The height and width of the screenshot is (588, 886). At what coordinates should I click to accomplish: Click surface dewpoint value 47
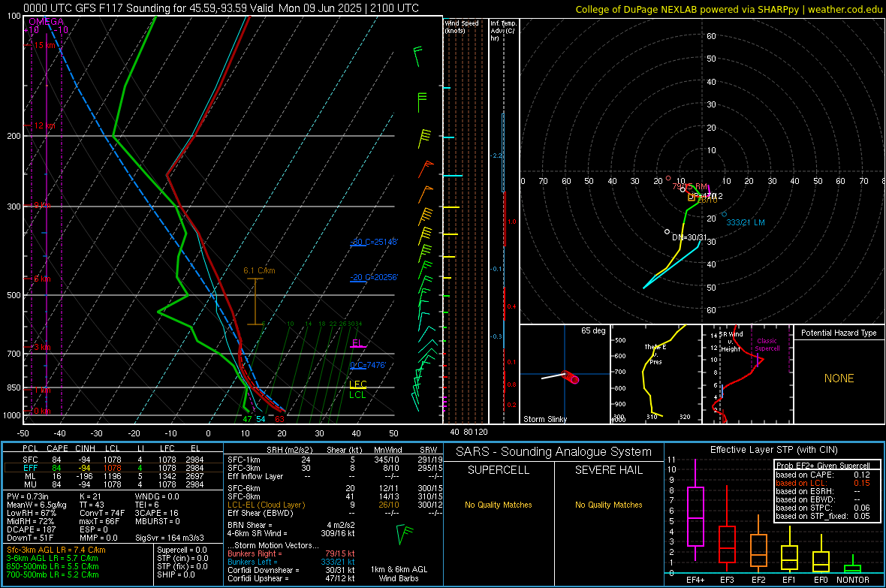tap(248, 419)
